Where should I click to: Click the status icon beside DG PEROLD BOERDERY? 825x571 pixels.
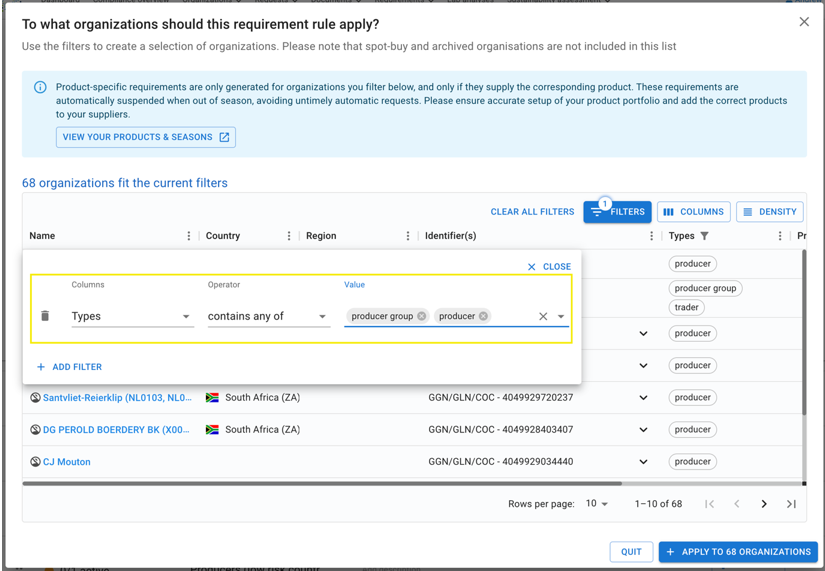pyautogui.click(x=35, y=429)
